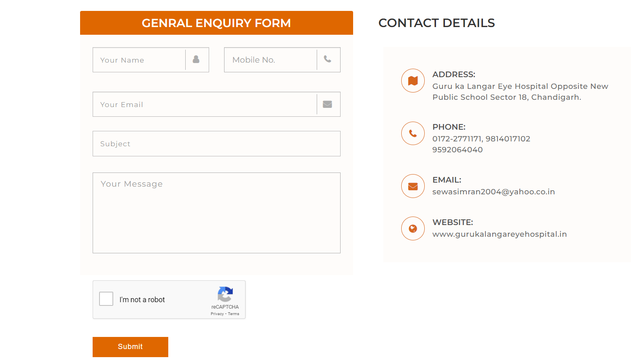Click the reCAPTCHA logo
Viewport: 631px width, 364px height.
[225, 294]
